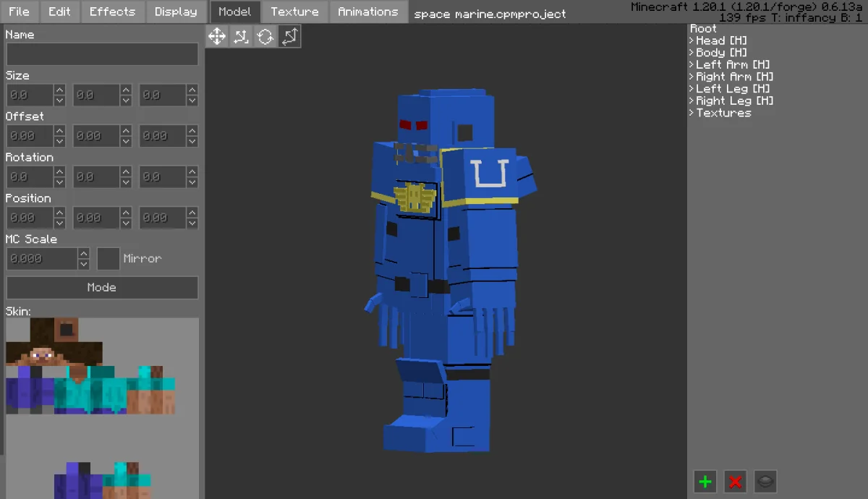Viewport: 868px width, 499px height.
Task: Select the Size scale gizmo tool
Action: (x=289, y=36)
